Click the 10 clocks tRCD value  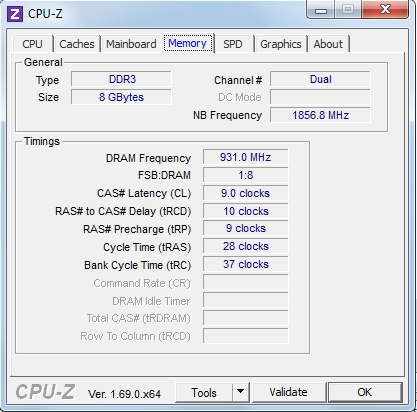point(246,211)
